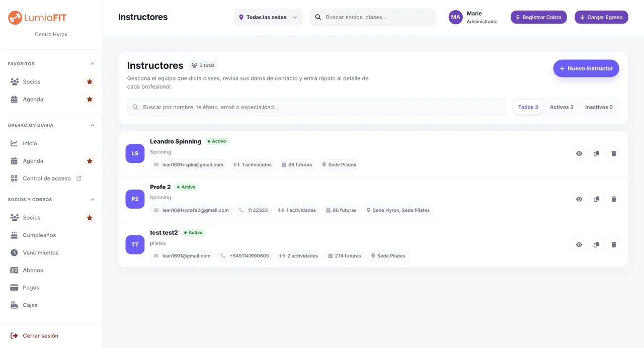Click the phone chip +5491141990605

click(245, 256)
